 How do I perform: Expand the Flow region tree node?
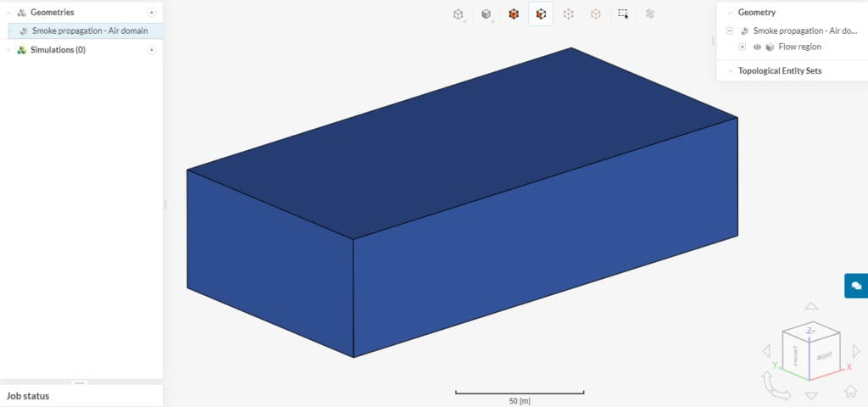tap(743, 47)
